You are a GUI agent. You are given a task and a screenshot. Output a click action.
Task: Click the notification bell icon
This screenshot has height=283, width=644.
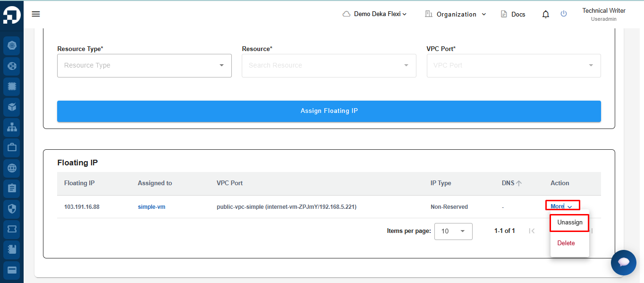pyautogui.click(x=546, y=14)
